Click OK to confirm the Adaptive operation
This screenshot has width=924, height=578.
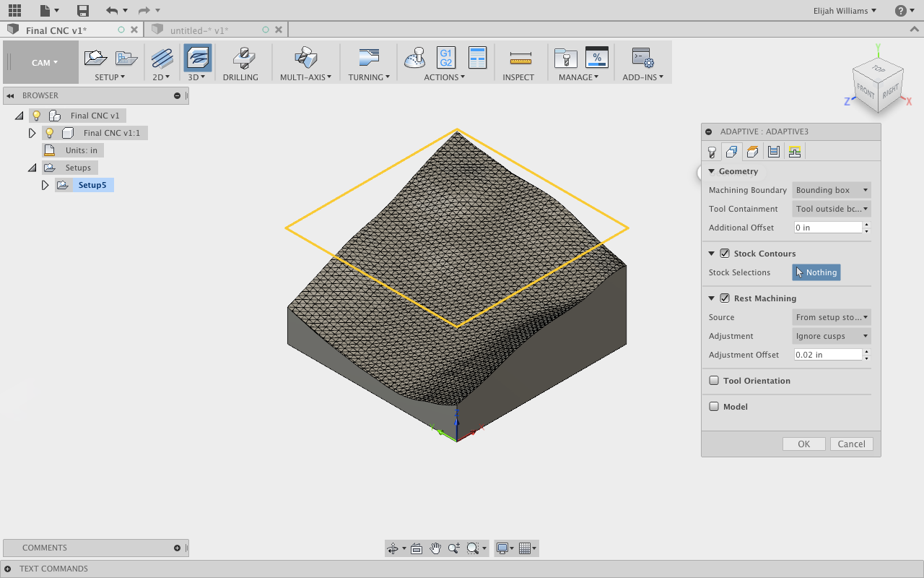pyautogui.click(x=803, y=444)
